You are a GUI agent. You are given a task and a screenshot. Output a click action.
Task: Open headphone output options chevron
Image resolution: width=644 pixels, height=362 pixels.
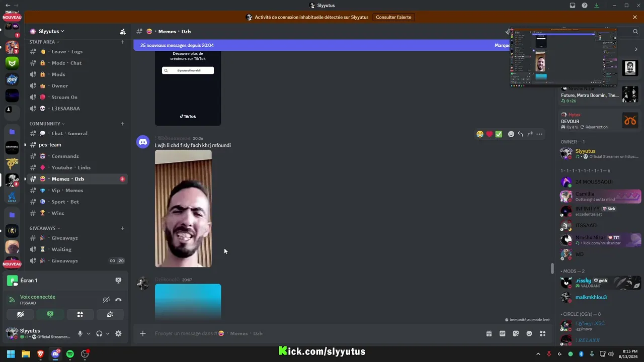pos(108,333)
